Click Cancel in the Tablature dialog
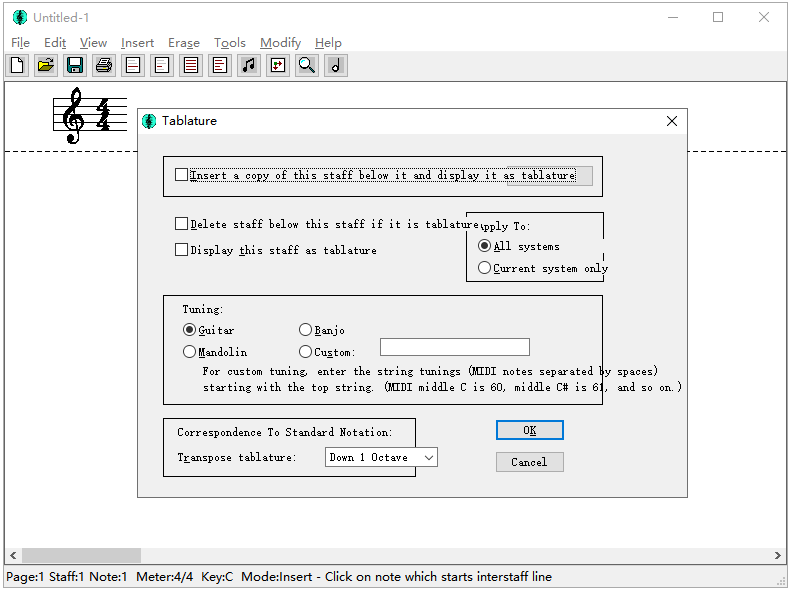 pos(529,462)
